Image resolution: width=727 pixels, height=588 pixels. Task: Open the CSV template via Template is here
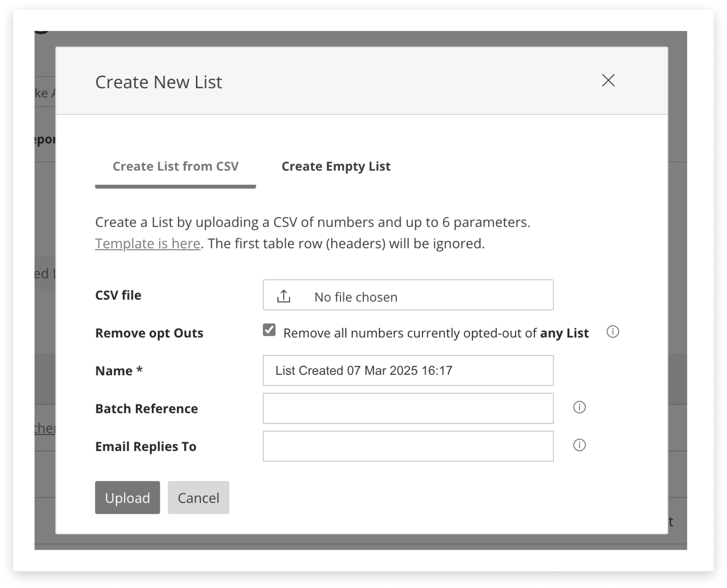tap(148, 243)
